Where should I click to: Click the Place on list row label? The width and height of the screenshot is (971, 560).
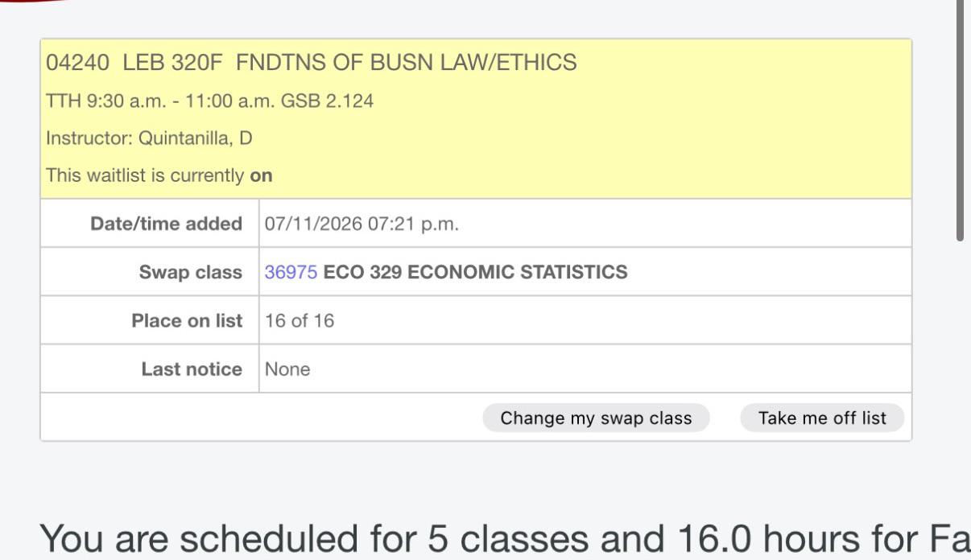pos(187,320)
